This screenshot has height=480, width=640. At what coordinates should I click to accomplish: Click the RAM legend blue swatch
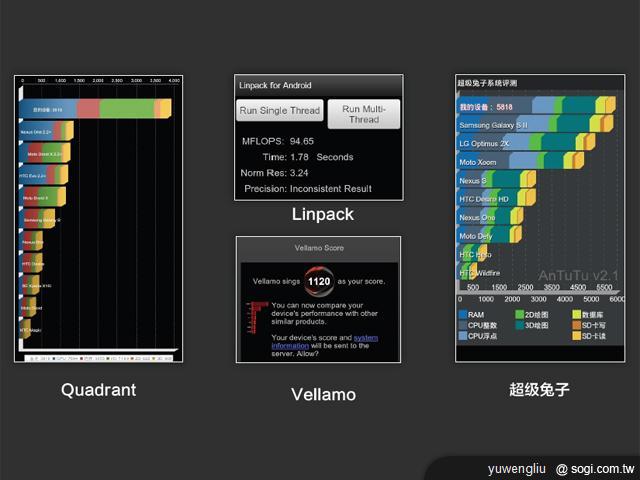[x=461, y=314]
